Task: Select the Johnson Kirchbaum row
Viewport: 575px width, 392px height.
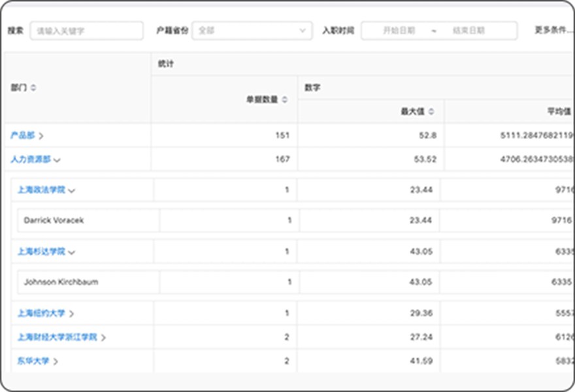Action: coord(61,282)
